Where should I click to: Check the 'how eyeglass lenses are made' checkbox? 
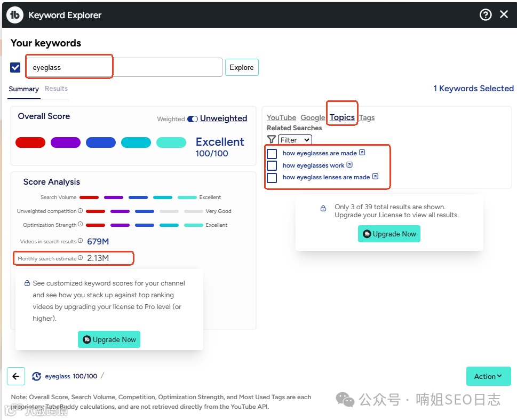(x=272, y=178)
